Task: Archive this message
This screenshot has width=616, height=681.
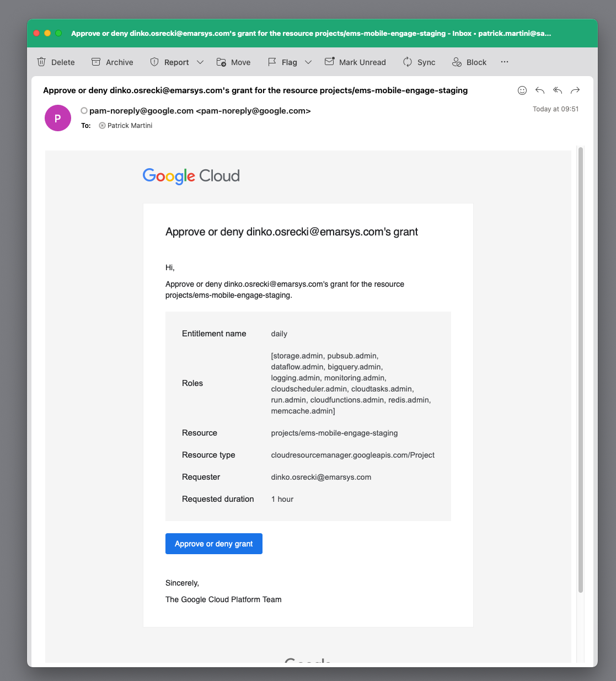Action: [112, 62]
